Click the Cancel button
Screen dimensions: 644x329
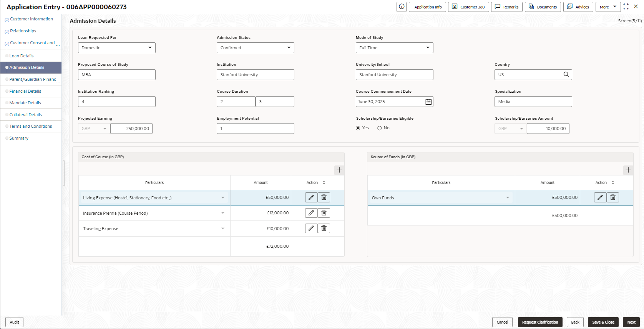[x=503, y=322]
